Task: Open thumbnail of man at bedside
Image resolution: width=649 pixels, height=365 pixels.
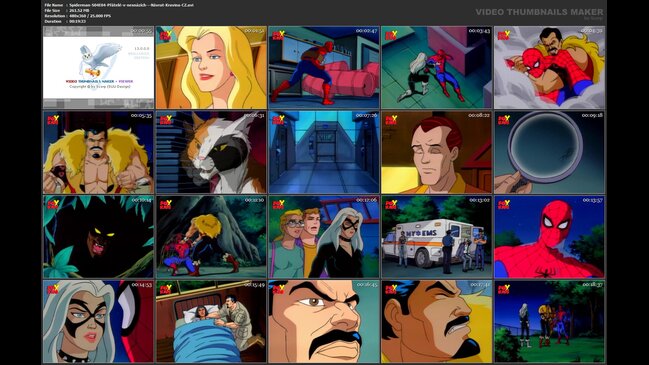Action: [x=211, y=322]
